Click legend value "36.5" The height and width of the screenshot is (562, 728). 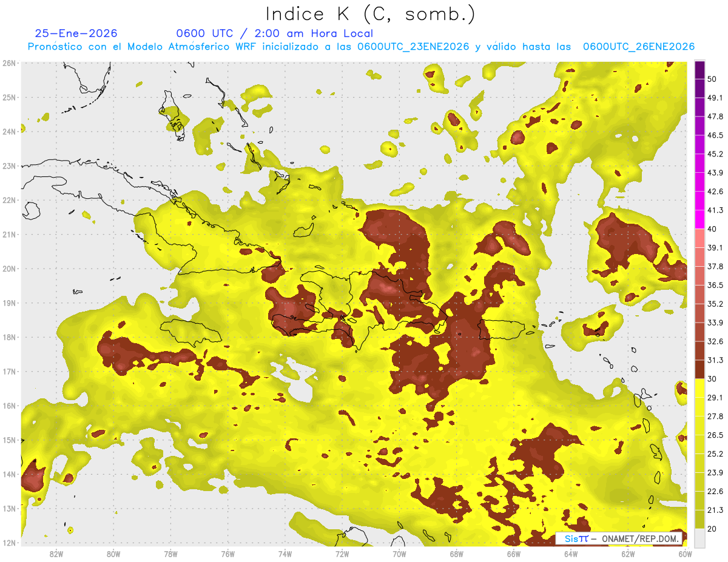(715, 285)
